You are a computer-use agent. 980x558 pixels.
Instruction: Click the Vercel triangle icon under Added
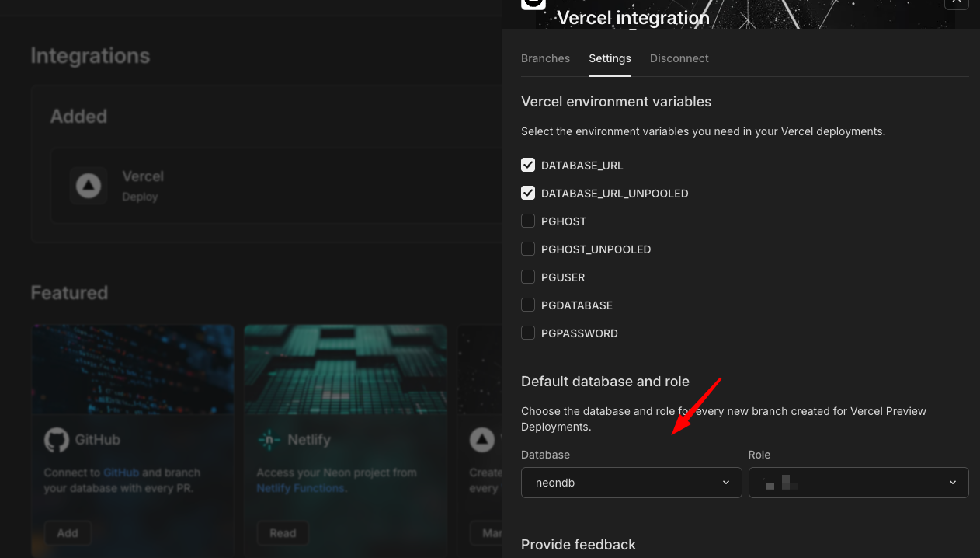tap(88, 186)
